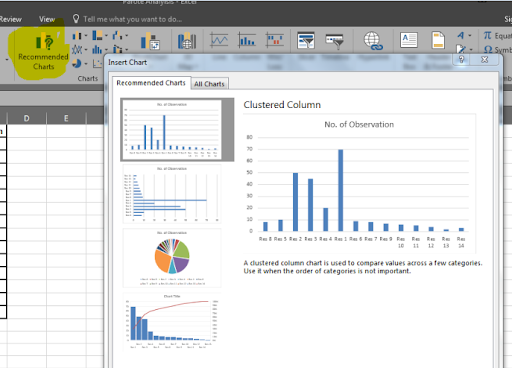Switch to the All Charts tab
Screen dimensions: 512x368
[x=209, y=84]
